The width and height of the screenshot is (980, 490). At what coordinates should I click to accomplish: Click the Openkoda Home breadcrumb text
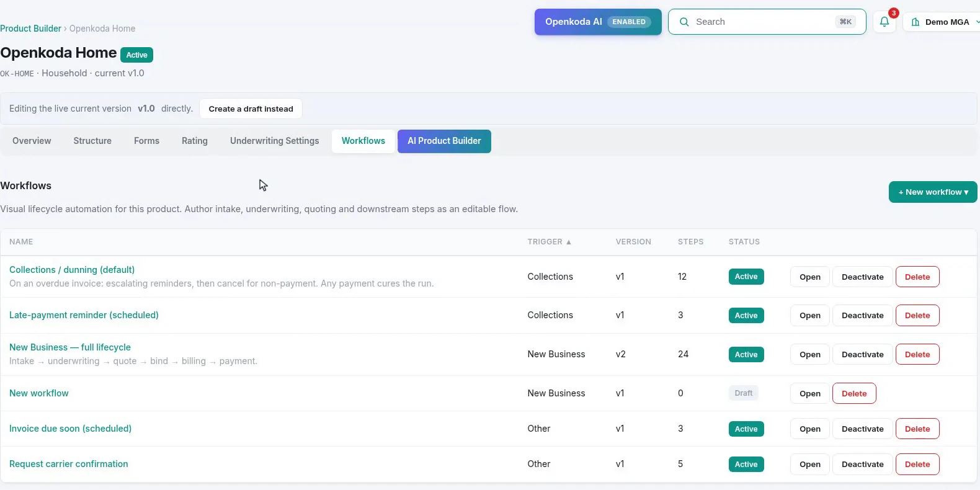tap(102, 29)
